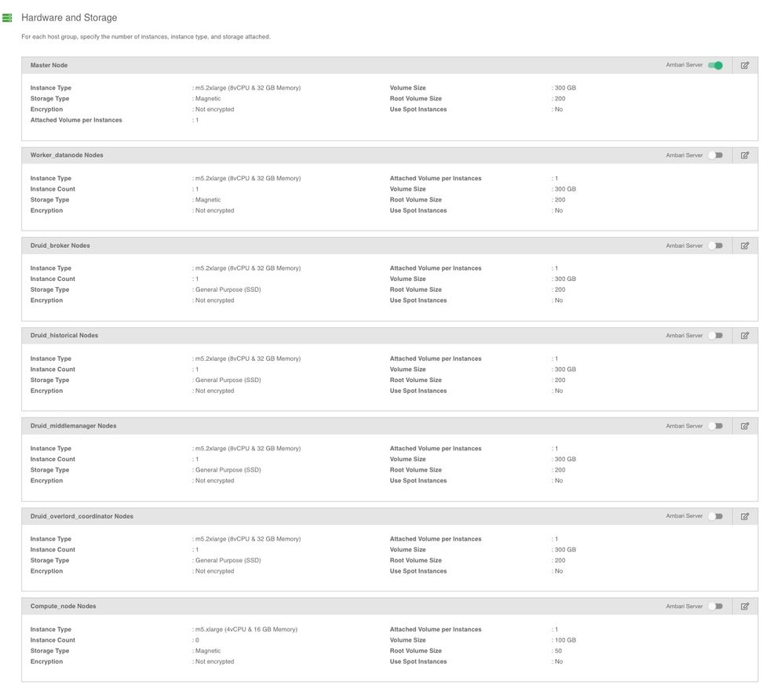Edit Druid_overlord_coordinator Nodes group

tap(745, 516)
